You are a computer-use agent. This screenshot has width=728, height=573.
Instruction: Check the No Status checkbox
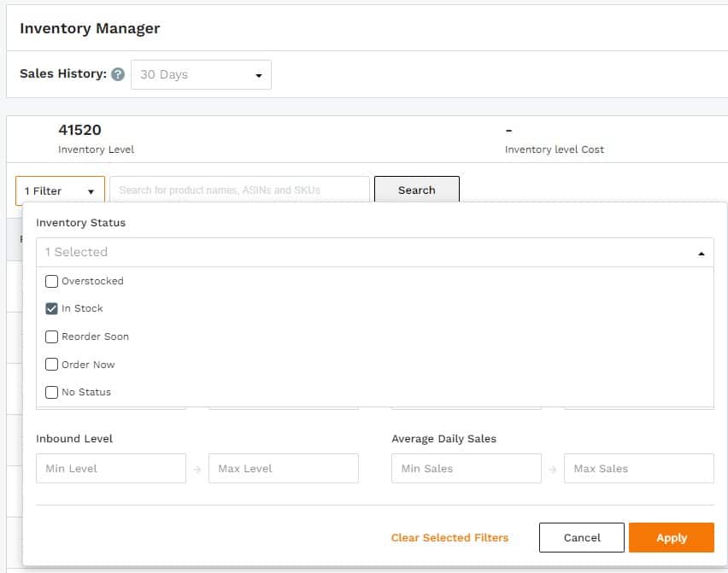point(51,392)
